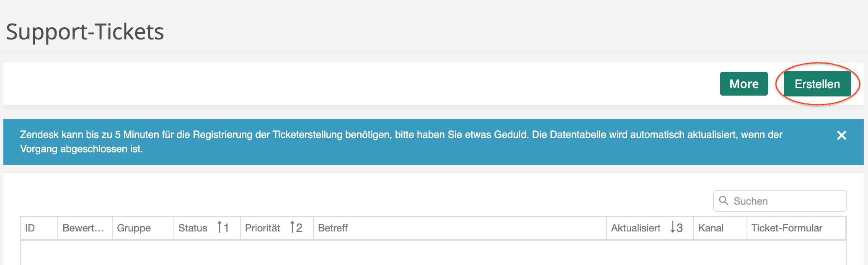Screen dimensions: 868x265
Task: Sort the table by Gruppe column
Action: coord(134,228)
